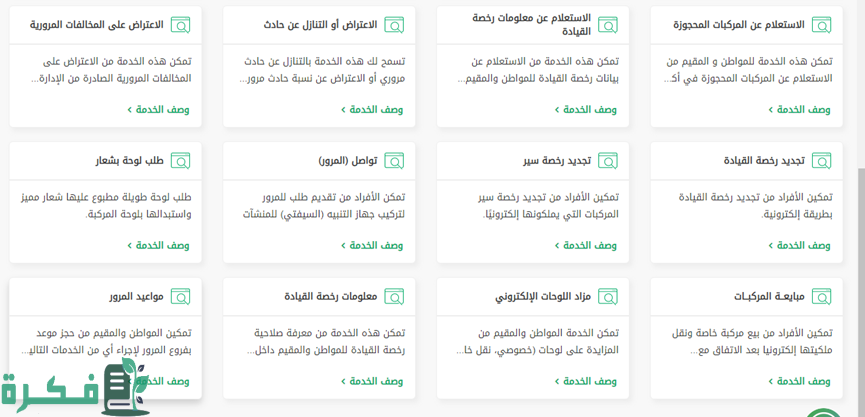865x417 pixels.
Task: Open وصف الخدمة under الاعتراض أو التنازل عن حادث
Action: coord(372,110)
